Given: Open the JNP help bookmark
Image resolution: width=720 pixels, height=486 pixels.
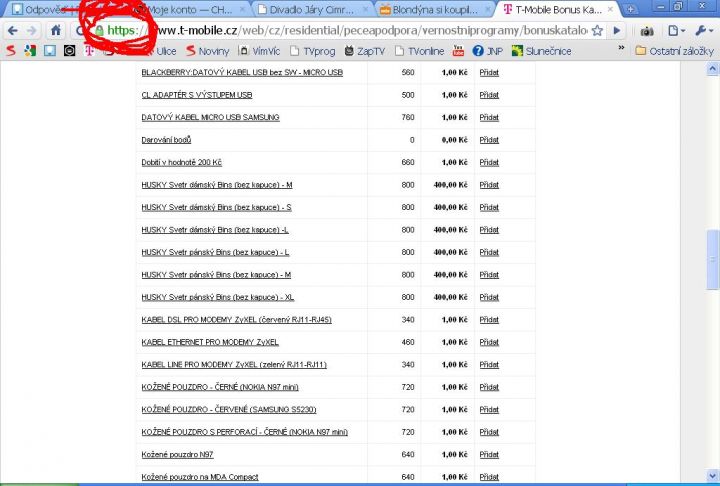Looking at the screenshot, I should click(x=488, y=51).
